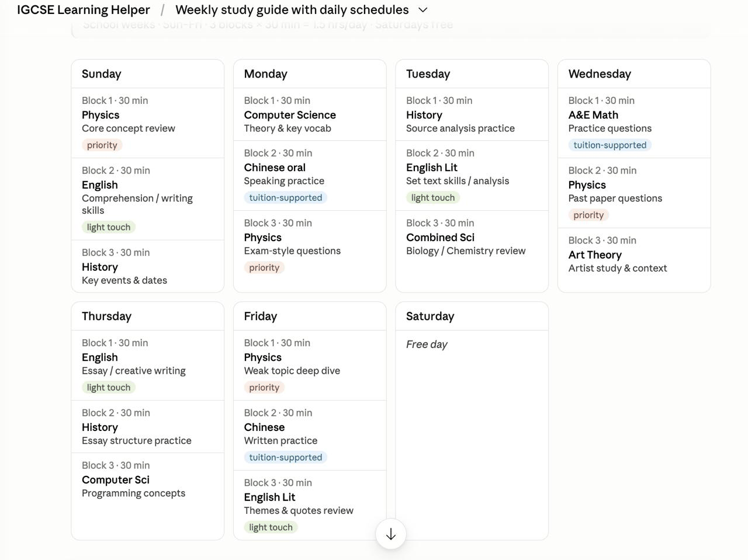Click light touch tag under Tuesday English Lit
This screenshot has height=560, width=748.
(433, 197)
